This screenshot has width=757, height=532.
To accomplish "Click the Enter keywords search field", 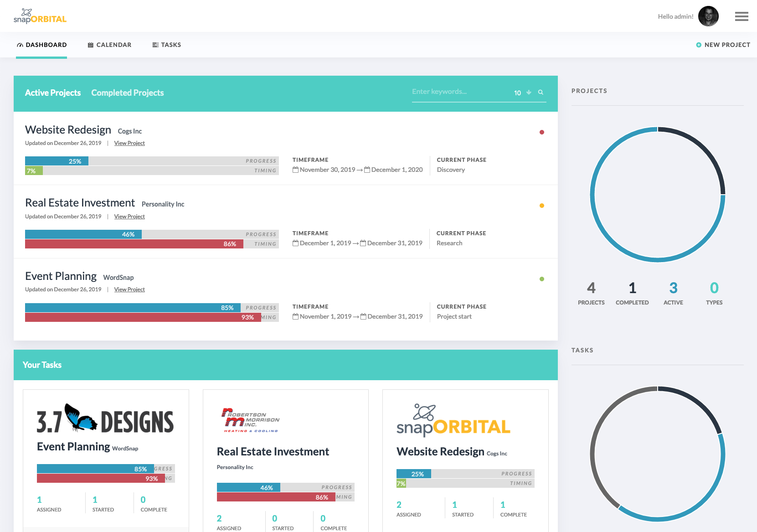I will [460, 92].
